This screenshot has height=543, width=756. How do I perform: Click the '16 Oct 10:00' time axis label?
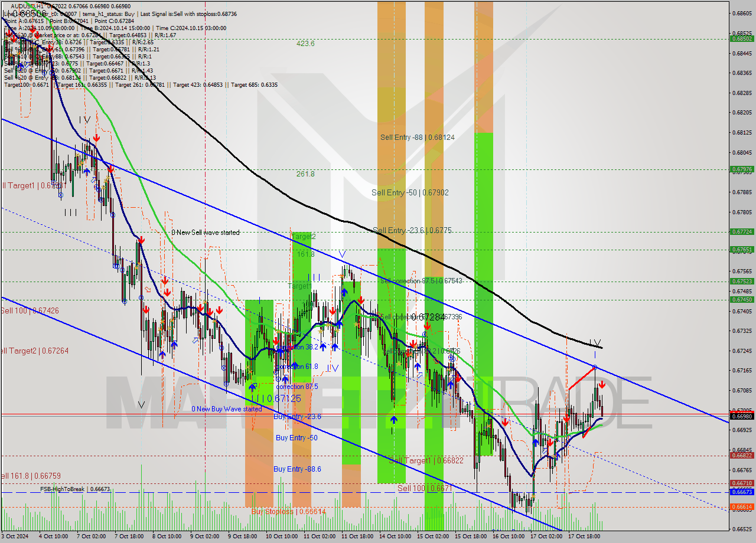[508, 537]
